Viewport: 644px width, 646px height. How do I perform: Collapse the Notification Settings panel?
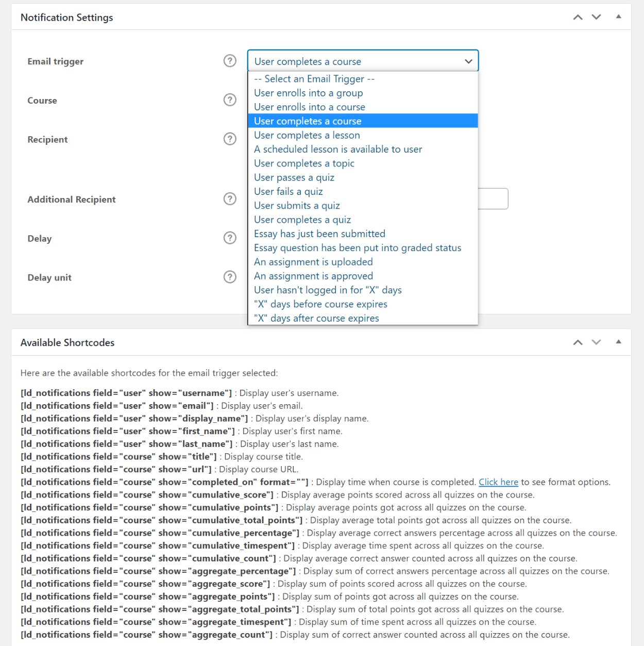click(x=619, y=17)
